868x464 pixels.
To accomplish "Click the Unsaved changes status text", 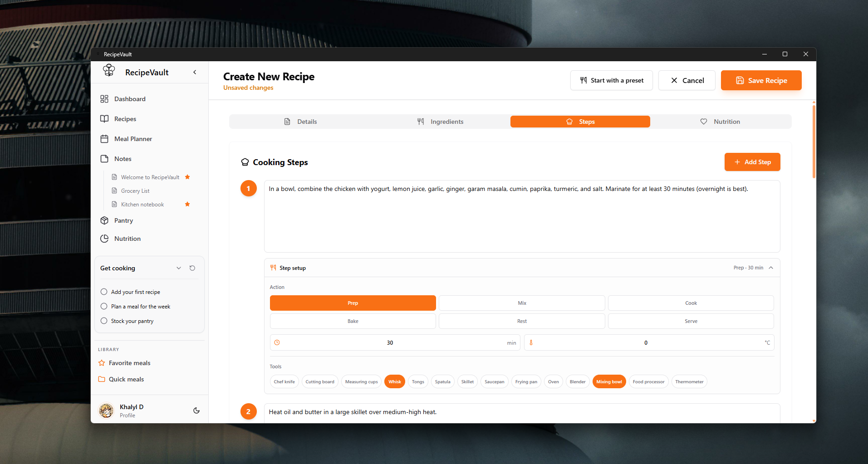I will (248, 88).
